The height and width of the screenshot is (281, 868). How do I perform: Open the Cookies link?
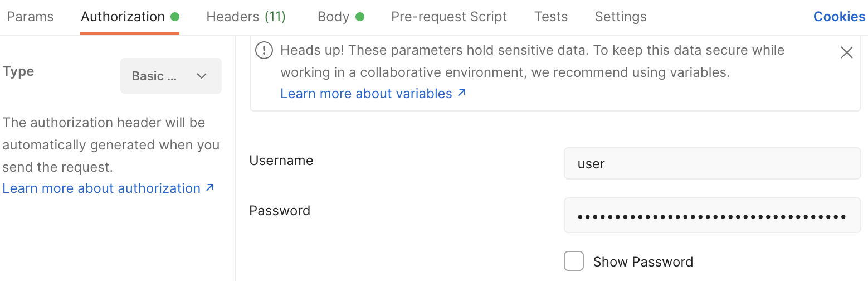pyautogui.click(x=839, y=17)
